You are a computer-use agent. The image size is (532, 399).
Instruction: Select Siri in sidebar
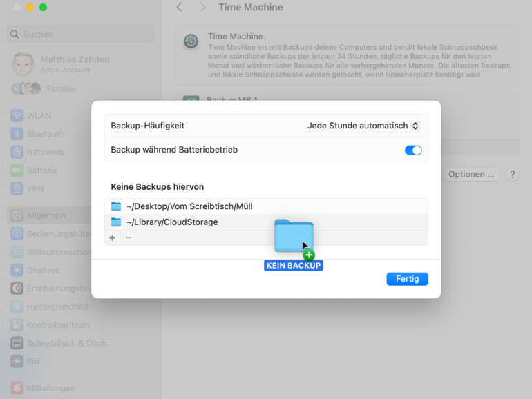click(33, 362)
